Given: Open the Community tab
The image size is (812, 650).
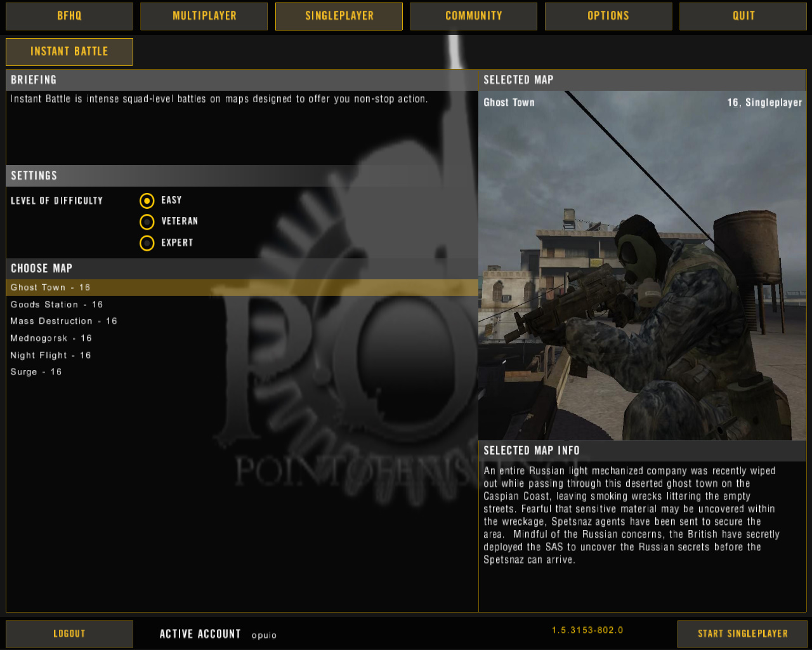Looking at the screenshot, I should tap(473, 16).
